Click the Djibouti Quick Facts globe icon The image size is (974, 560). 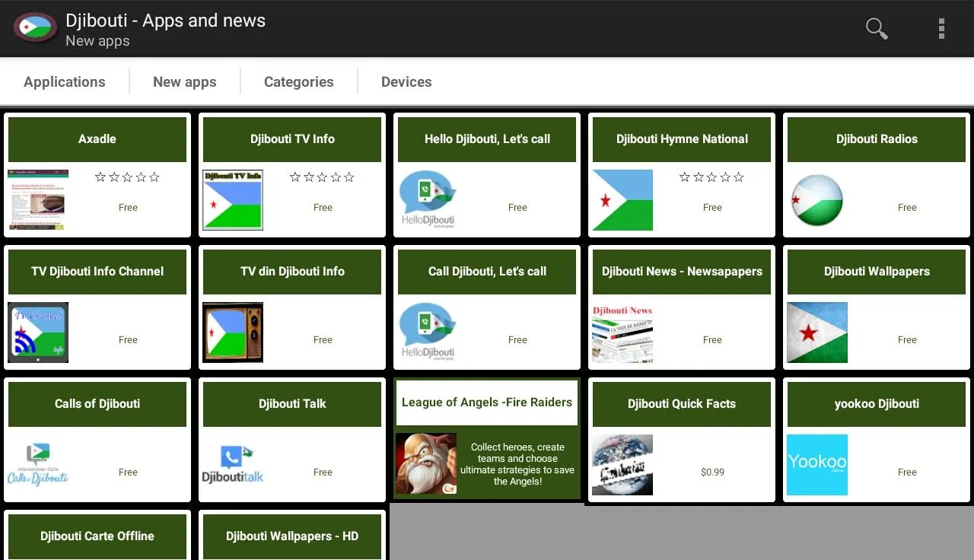click(x=622, y=465)
